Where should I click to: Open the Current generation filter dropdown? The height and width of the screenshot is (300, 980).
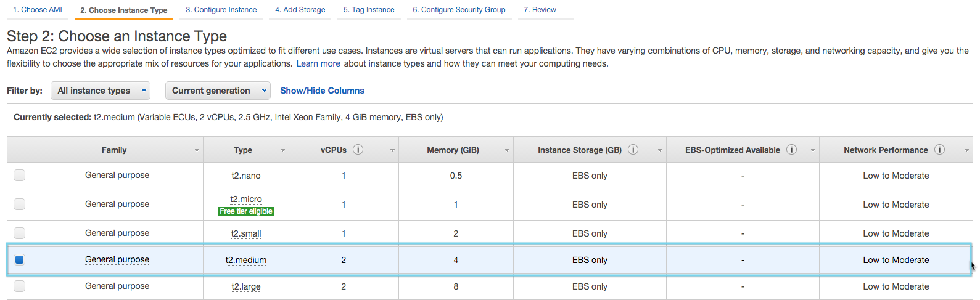pyautogui.click(x=218, y=91)
